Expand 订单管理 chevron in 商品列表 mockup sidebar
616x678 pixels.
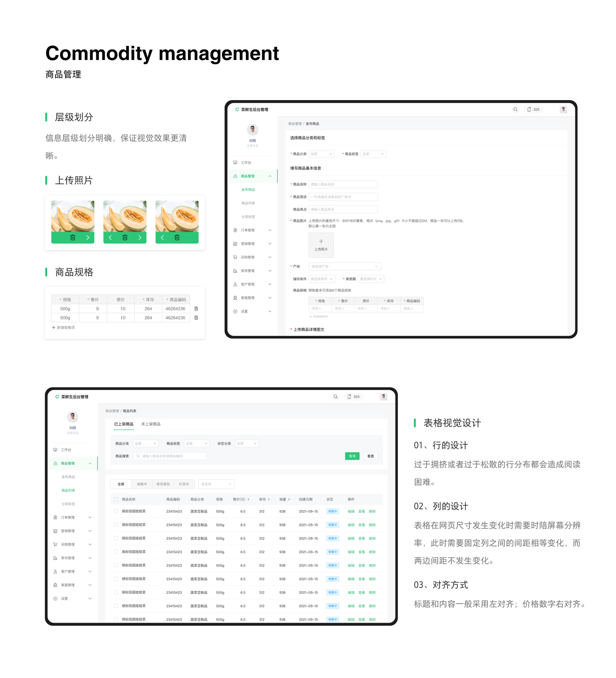pos(90,517)
